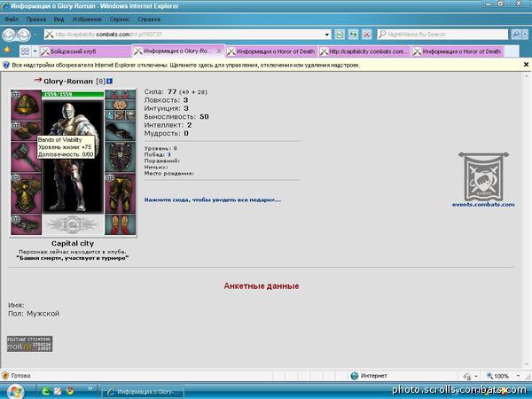The image size is (532, 399).
Task: Click the victories count link after Побед
Action: pyautogui.click(x=169, y=154)
